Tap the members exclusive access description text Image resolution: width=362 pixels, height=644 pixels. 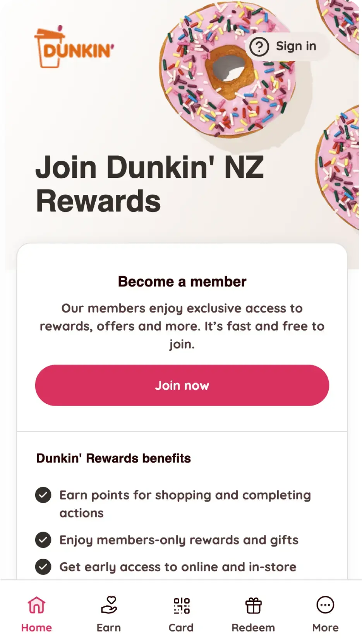(x=182, y=326)
